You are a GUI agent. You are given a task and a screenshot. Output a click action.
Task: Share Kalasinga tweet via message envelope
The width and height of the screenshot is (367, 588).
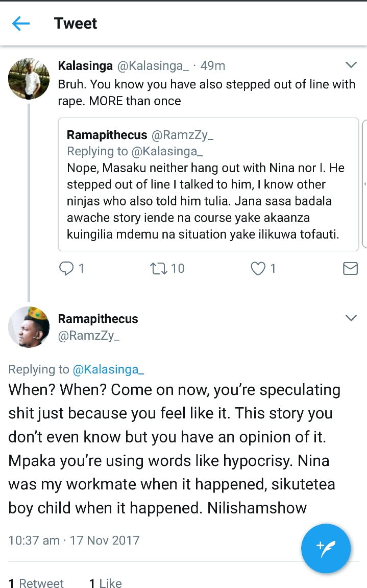click(350, 268)
